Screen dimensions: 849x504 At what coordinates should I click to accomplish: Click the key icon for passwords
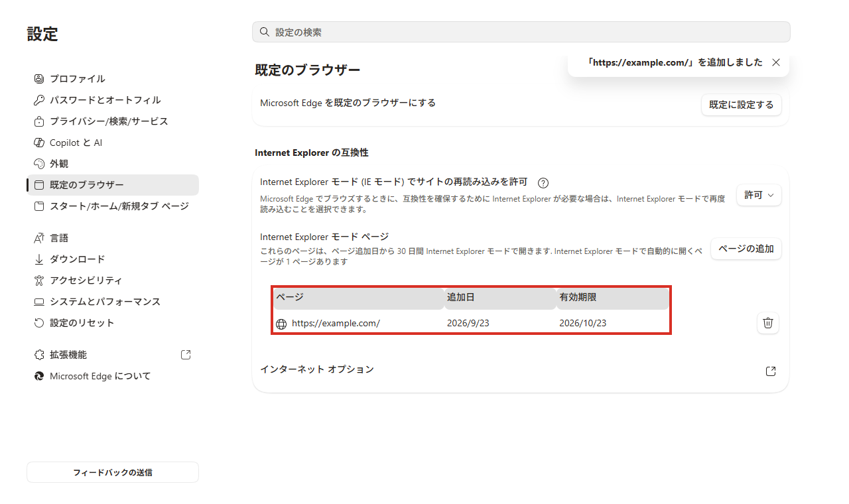(38, 99)
